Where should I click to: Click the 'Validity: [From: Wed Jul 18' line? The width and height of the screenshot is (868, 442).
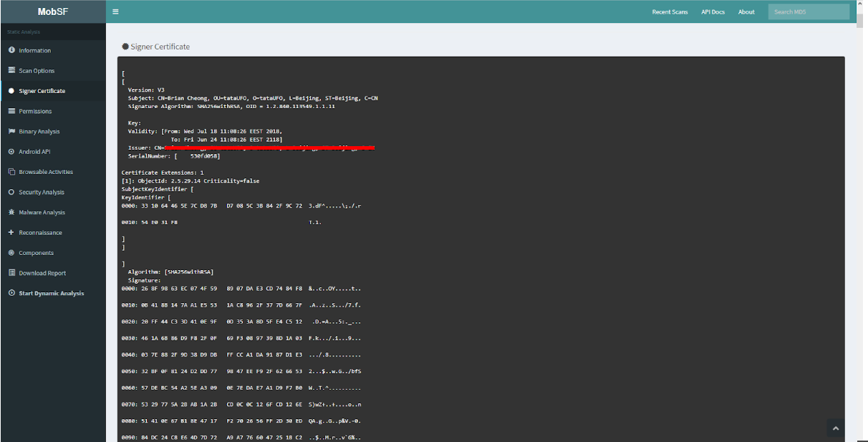205,131
